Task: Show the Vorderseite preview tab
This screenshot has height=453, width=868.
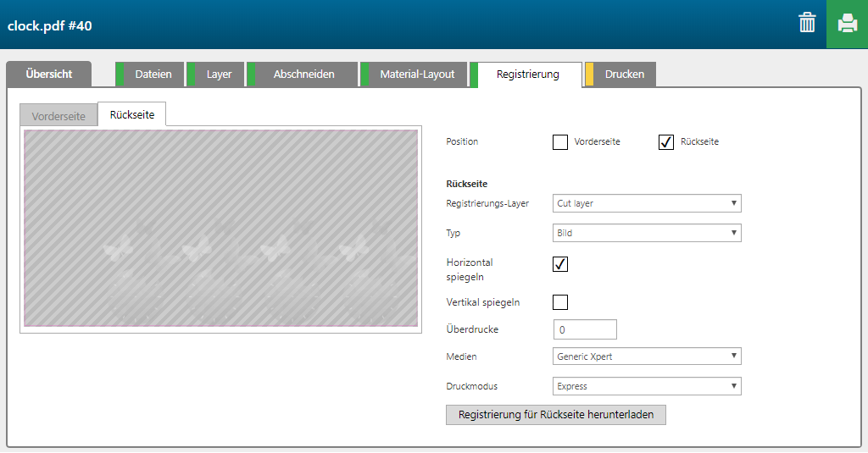Action: [58, 116]
